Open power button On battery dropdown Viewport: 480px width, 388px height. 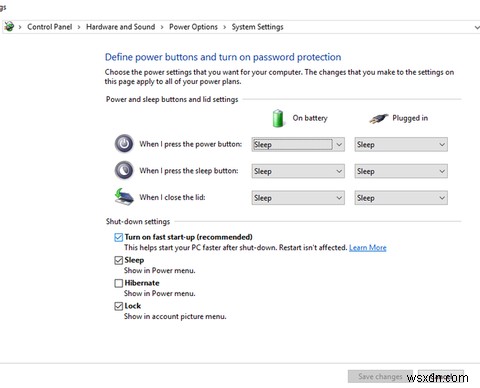coord(298,145)
